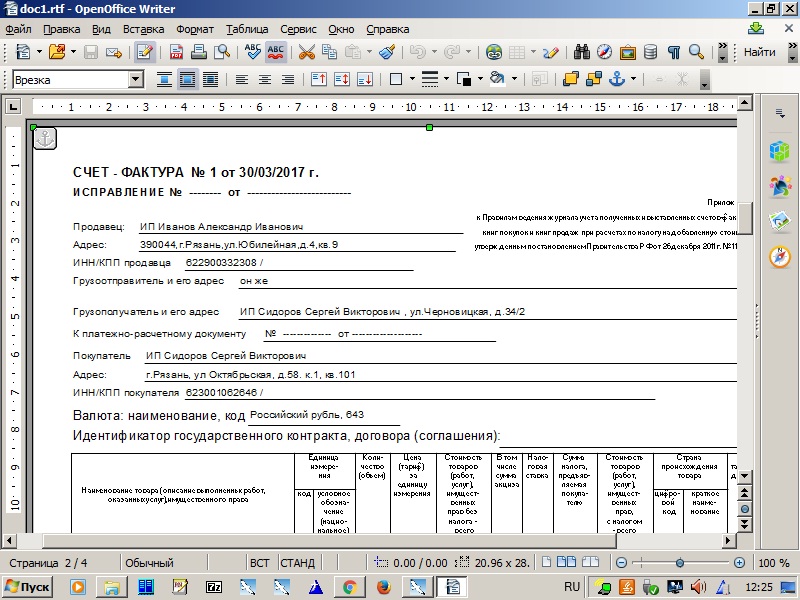Click Windows Пуск start button
This screenshot has width=800, height=600.
28,586
